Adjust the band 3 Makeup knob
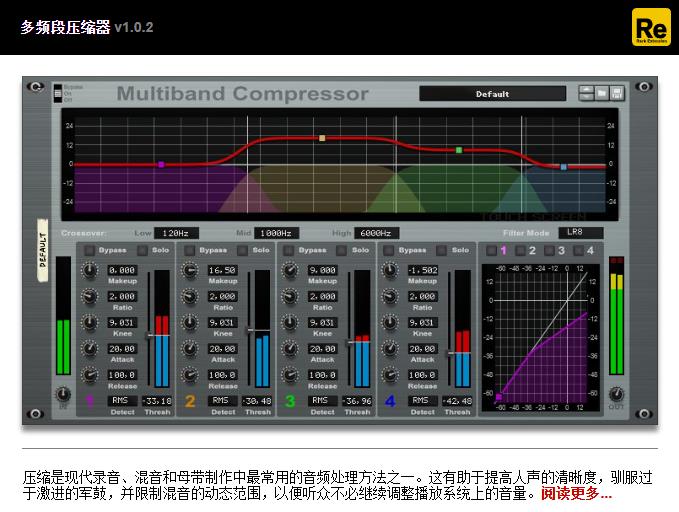The image size is (679, 512). [290, 270]
